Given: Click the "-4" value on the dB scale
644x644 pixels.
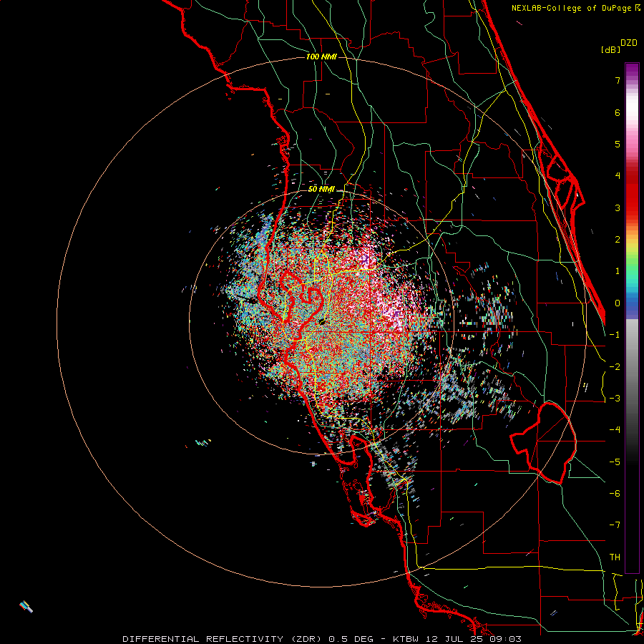Looking at the screenshot, I should coord(615,430).
